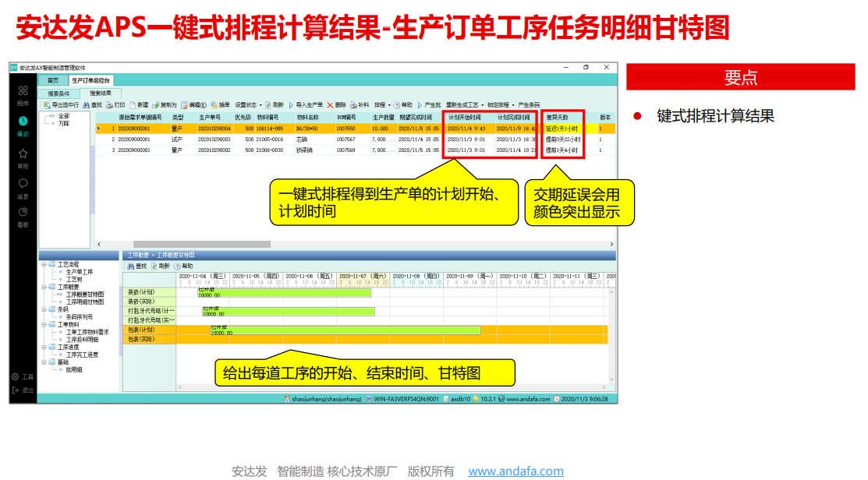
Task: Open the 锁定排程 dropdown
Action: (x=501, y=105)
